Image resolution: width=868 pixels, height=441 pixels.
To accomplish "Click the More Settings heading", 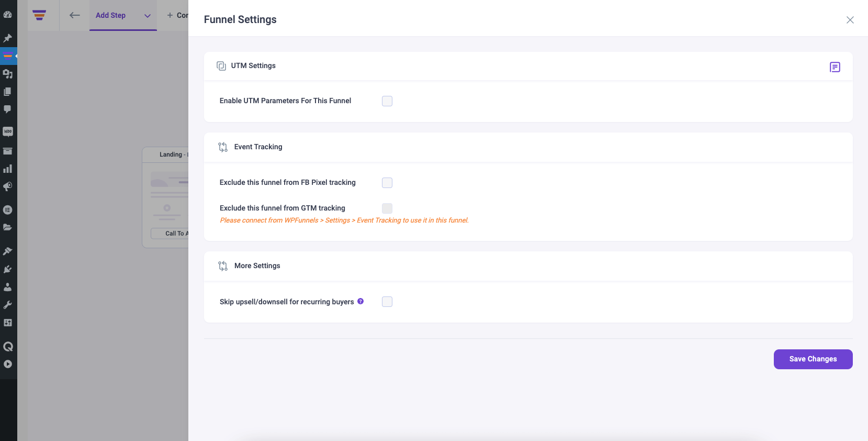I will [x=257, y=266].
